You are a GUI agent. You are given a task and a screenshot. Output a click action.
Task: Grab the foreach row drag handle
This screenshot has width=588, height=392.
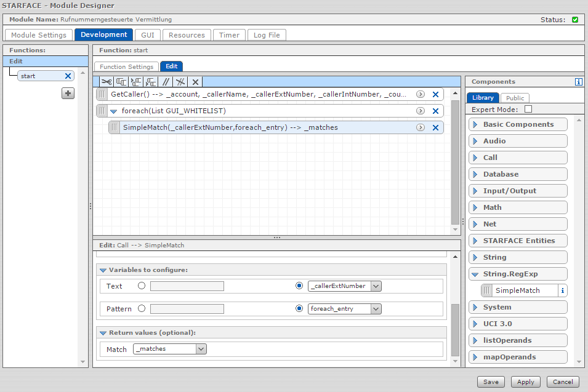(x=102, y=111)
